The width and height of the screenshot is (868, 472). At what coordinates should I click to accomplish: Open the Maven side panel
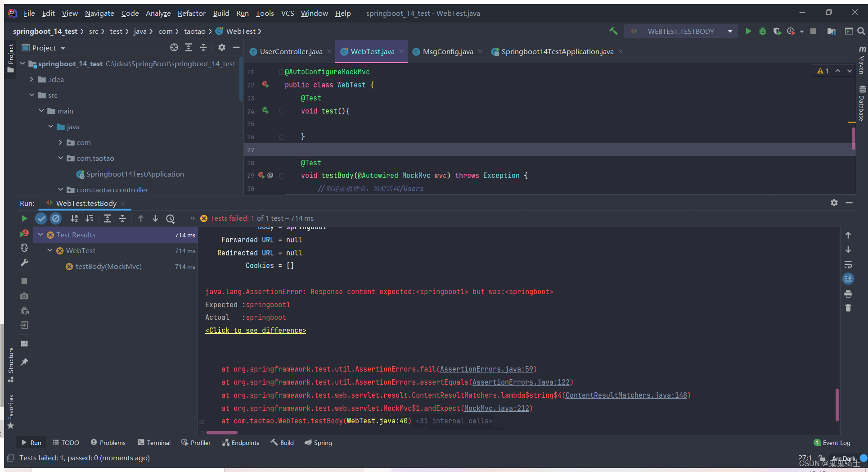[x=862, y=59]
